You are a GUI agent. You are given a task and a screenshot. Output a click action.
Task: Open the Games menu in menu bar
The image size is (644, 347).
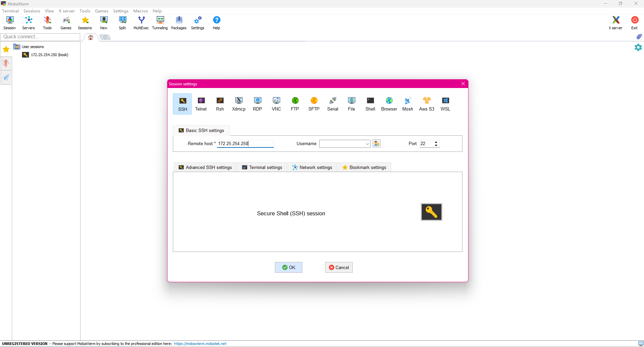tap(102, 11)
